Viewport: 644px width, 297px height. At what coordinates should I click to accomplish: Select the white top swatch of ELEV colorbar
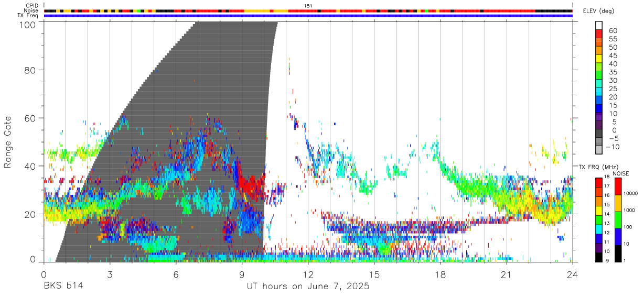[599, 25]
